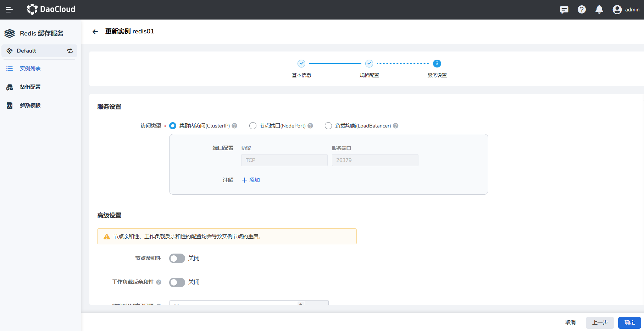The width and height of the screenshot is (644, 331).
Task: Open the help question mark icon
Action: click(x=582, y=10)
